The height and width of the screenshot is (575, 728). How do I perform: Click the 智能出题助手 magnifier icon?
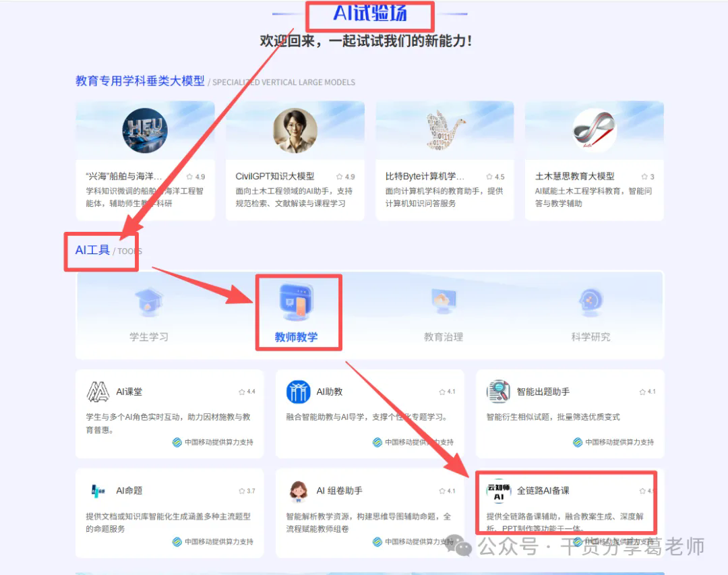pyautogui.click(x=498, y=392)
